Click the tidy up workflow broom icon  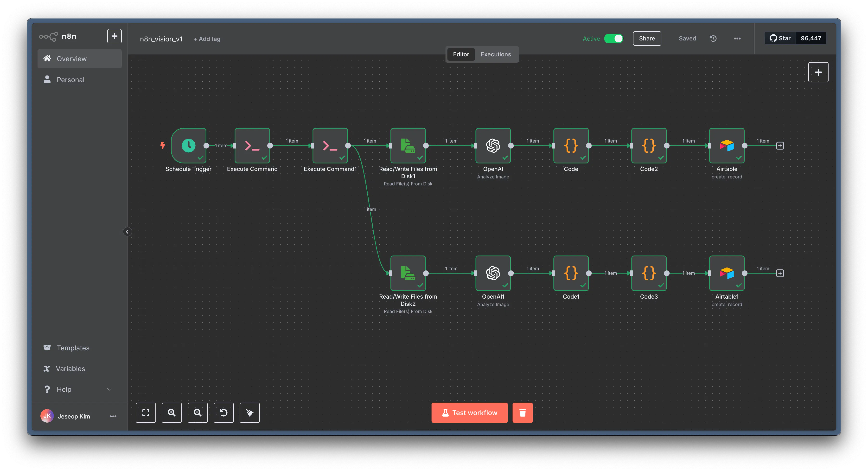coord(249,412)
